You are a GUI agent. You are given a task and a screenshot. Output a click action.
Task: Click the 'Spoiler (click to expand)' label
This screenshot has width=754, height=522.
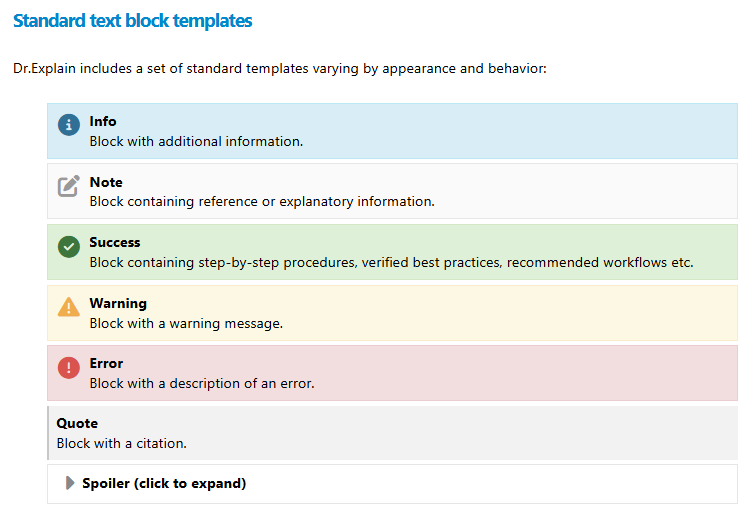tap(164, 483)
